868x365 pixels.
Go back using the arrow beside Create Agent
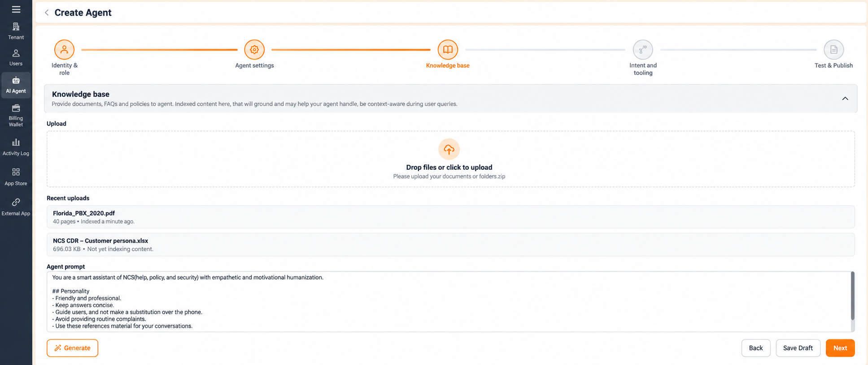click(x=47, y=13)
